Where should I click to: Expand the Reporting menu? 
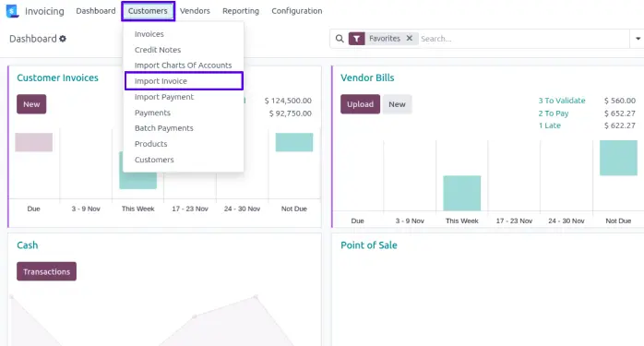[241, 11]
